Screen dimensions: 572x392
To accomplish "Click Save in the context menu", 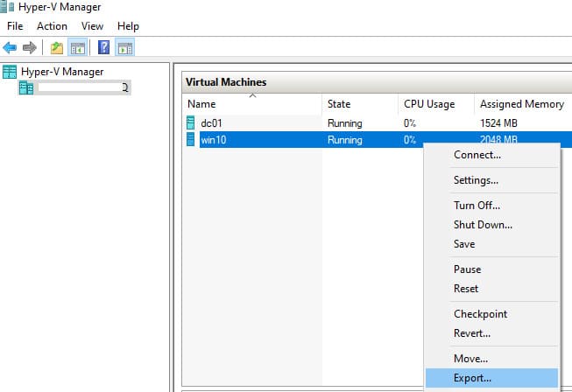I will coord(491,244).
